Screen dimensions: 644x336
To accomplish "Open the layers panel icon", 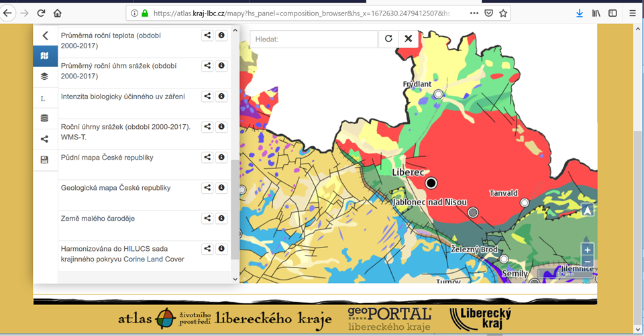I will point(45,76).
